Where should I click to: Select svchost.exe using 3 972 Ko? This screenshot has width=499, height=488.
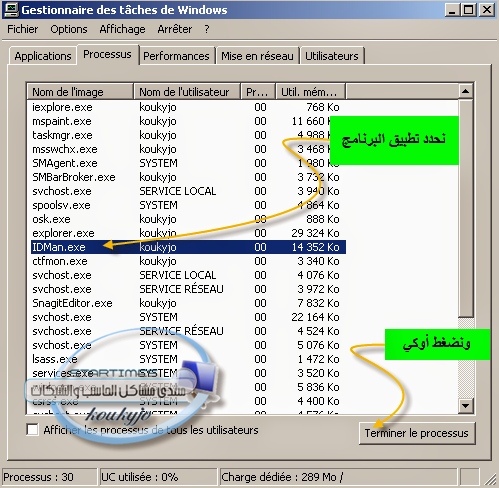(x=62, y=289)
